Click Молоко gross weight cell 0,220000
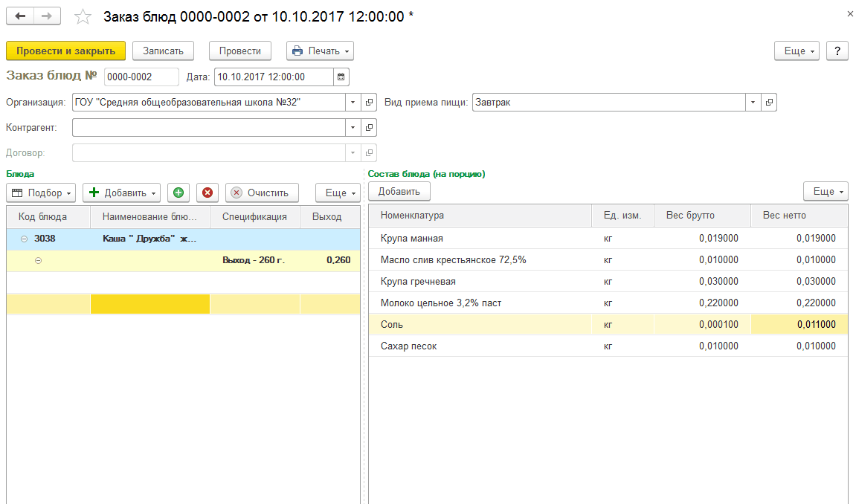This screenshot has width=856, height=504. click(702, 303)
